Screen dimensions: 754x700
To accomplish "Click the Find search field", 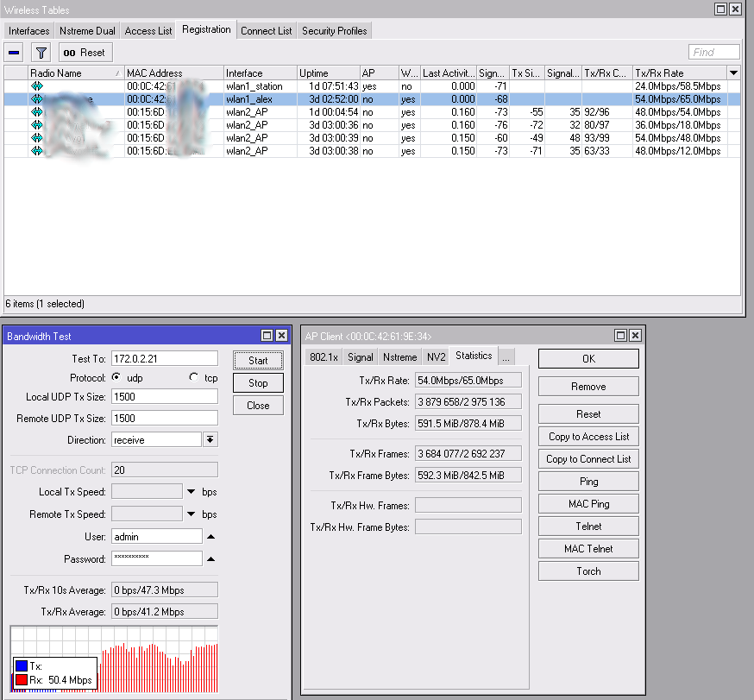I will click(713, 53).
